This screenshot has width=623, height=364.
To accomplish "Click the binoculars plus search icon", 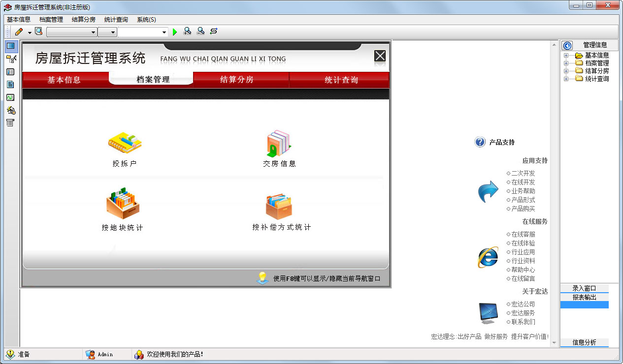I will click(188, 31).
